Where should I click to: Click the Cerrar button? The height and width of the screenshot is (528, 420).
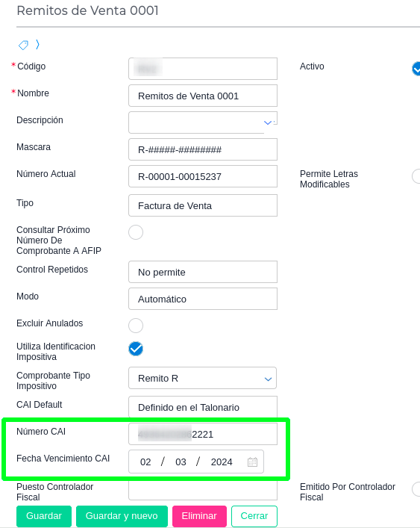(254, 516)
